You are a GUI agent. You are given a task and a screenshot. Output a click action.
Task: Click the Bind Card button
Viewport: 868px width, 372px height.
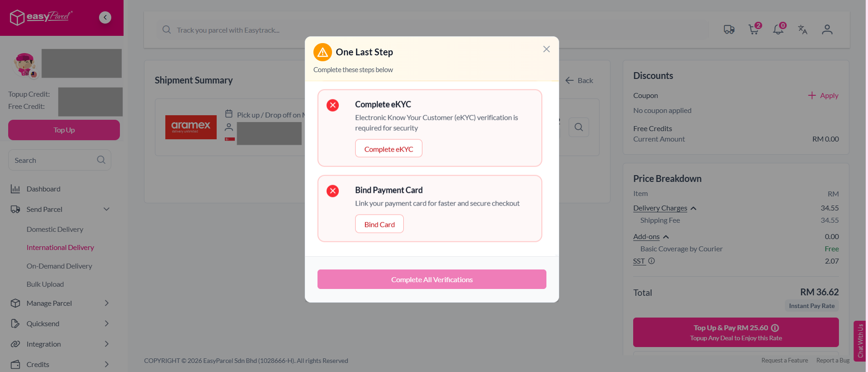pos(379,224)
